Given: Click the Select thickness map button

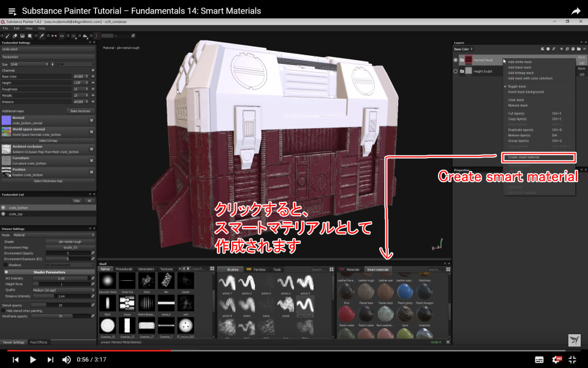Looking at the screenshot, I should point(48,181).
